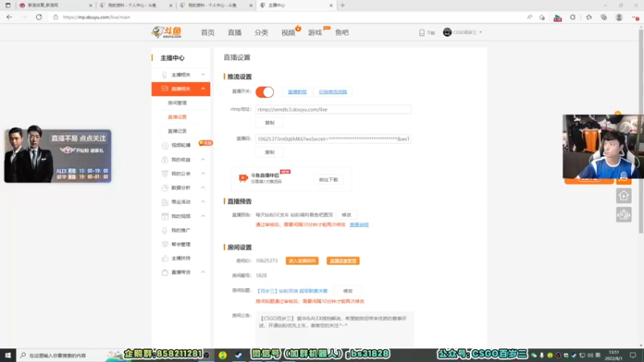Click the microphone icon beside 主播相关
The width and height of the screenshot is (644, 362).
(164, 75)
